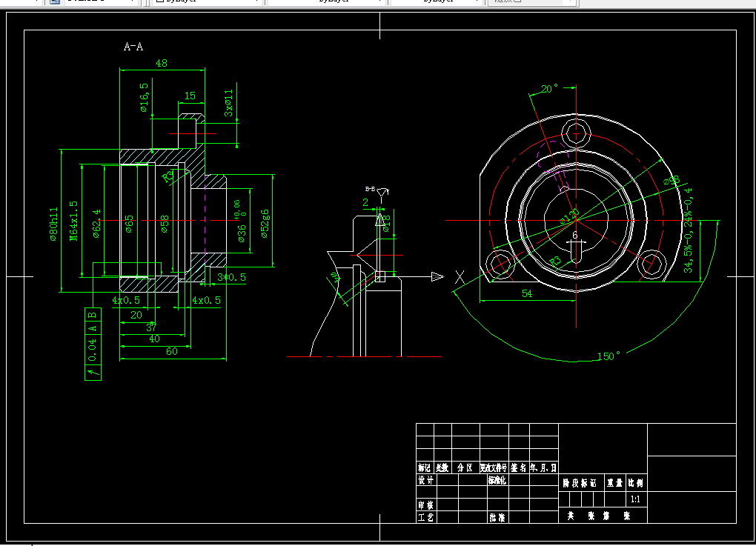The height and width of the screenshot is (546, 756).
Task: Click the 标准化 cell label
Action: (x=497, y=481)
